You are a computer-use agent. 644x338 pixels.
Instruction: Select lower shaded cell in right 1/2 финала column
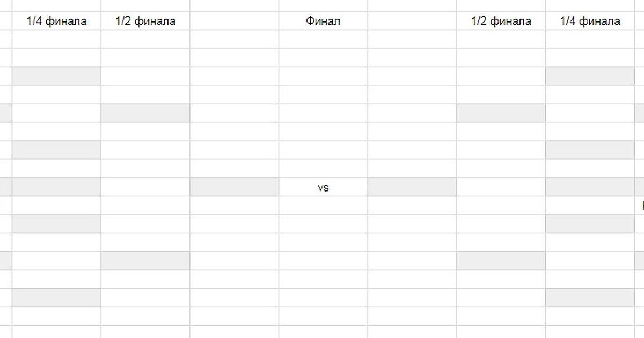[x=501, y=261]
